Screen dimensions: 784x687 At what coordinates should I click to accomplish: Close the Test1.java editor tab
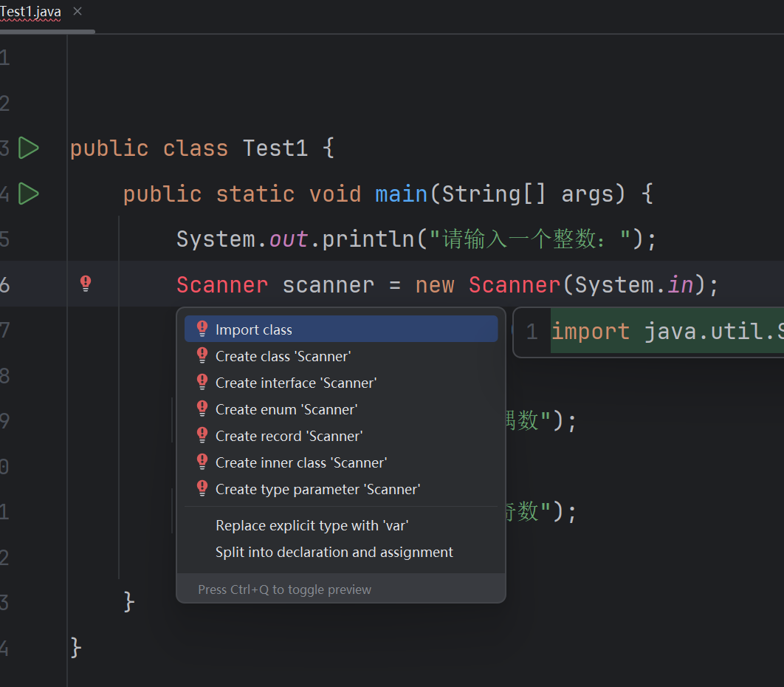(78, 11)
